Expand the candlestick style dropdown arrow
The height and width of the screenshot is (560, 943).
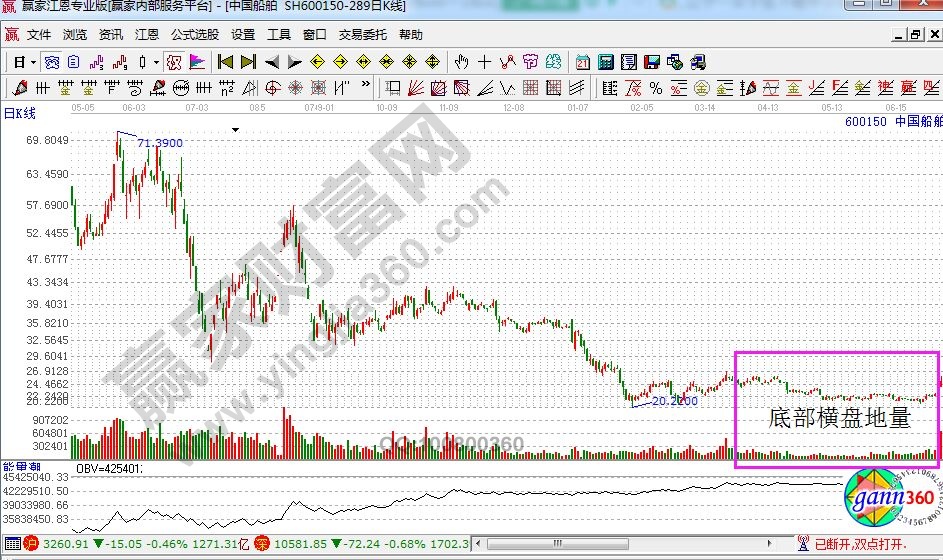[x=155, y=62]
